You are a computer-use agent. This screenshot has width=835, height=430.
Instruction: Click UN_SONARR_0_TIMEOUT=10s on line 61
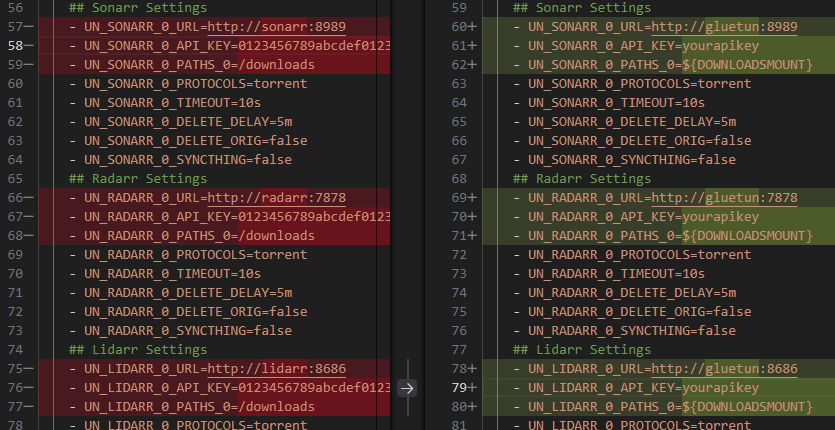[x=172, y=103]
